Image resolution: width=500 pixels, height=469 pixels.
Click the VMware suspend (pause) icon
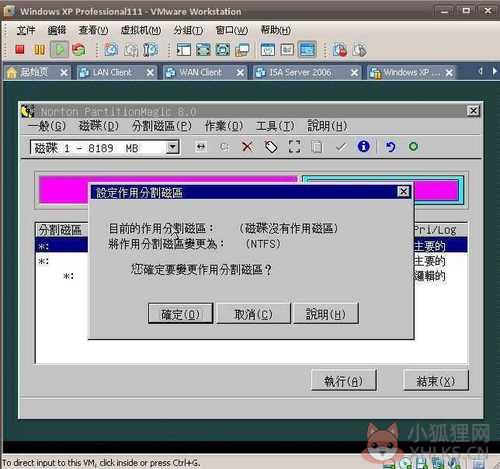[x=39, y=50]
